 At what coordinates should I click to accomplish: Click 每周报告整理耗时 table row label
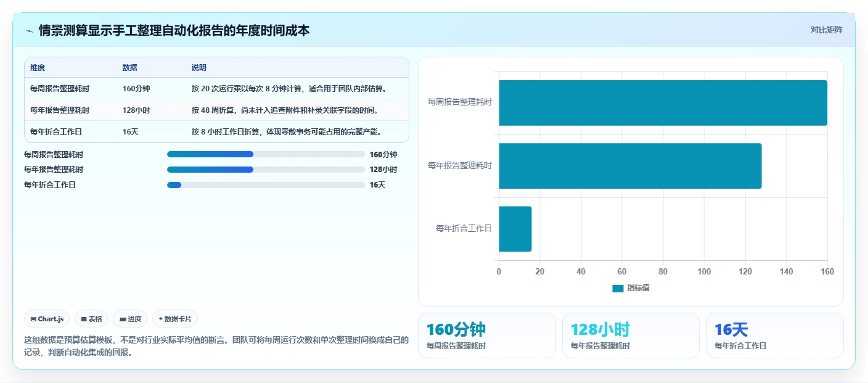click(60, 88)
